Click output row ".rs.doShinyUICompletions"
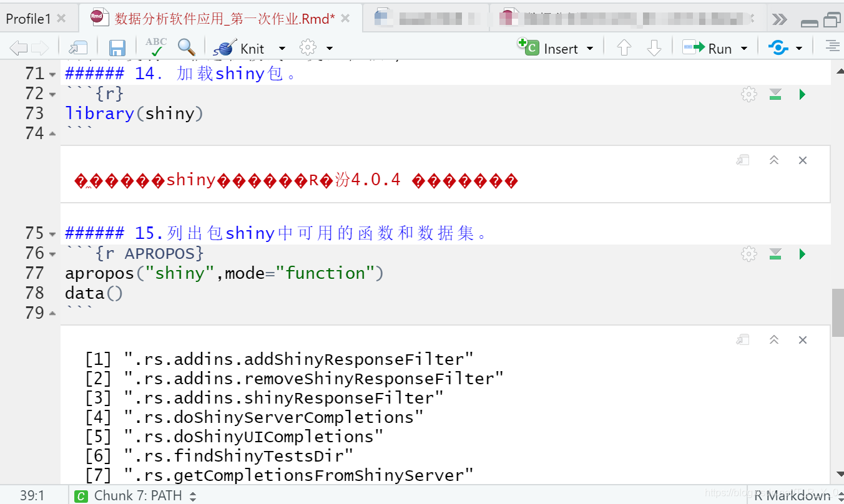 point(234,437)
